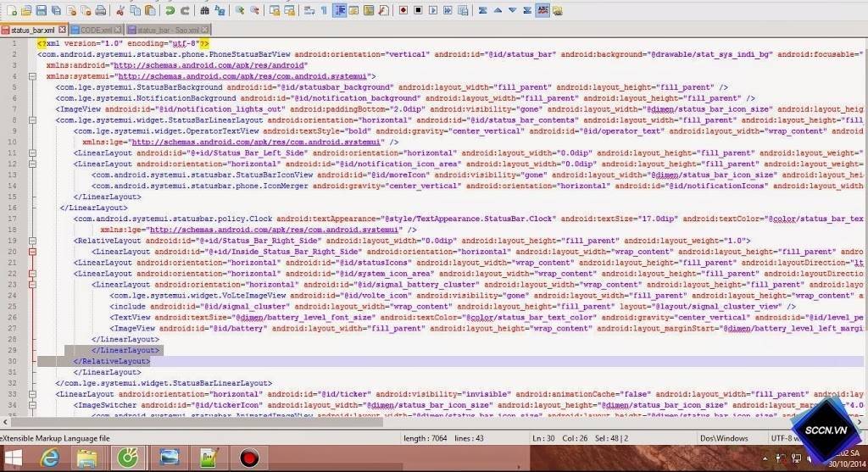Click the Print icon in the toolbar
The height and width of the screenshot is (472, 868).
[x=101, y=10]
